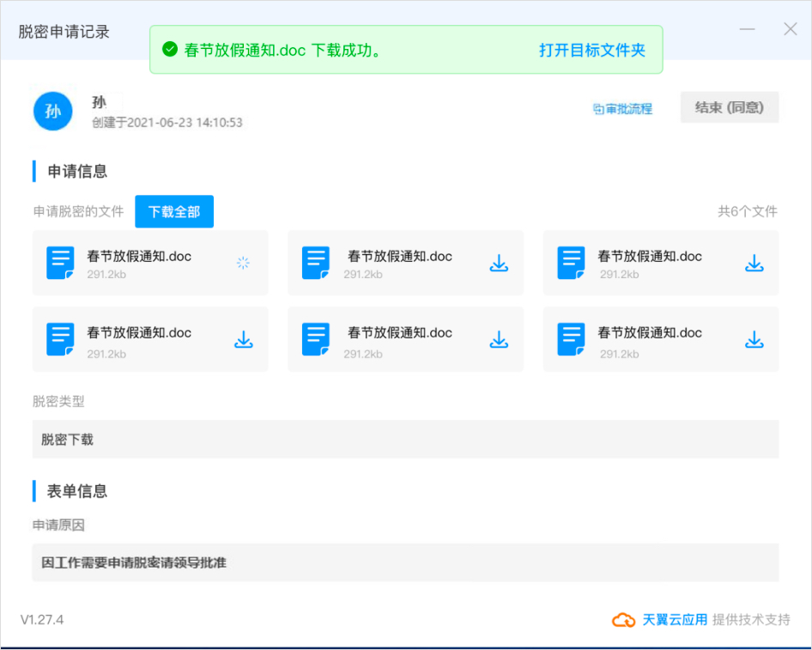Viewport: 812px width, 650px height.
Task: Click the blue document icon of the first file card
Action: [x=59, y=263]
